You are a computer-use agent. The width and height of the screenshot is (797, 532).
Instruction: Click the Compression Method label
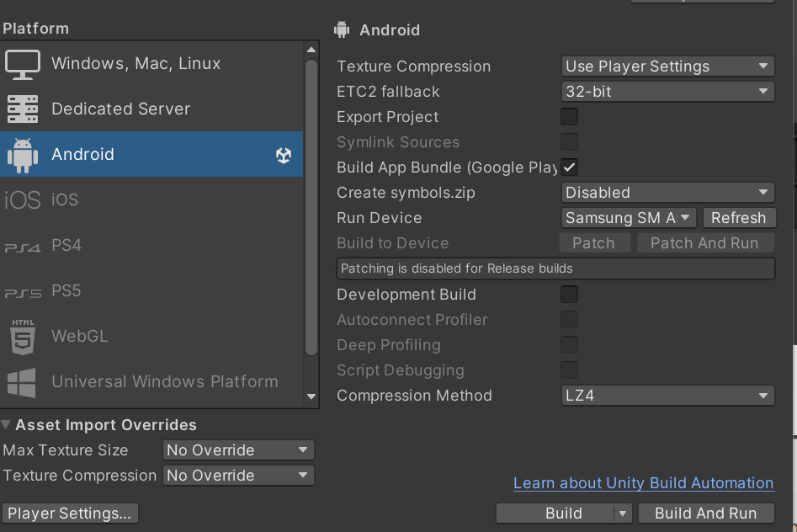click(414, 395)
